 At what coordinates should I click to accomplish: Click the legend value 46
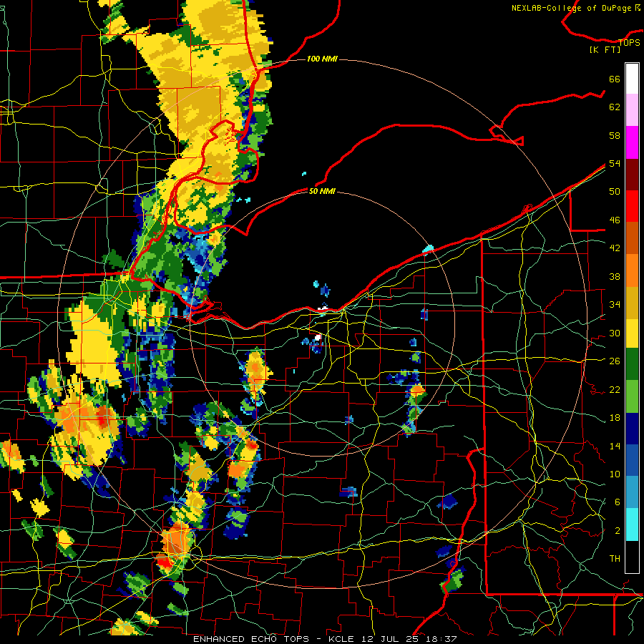pos(615,220)
